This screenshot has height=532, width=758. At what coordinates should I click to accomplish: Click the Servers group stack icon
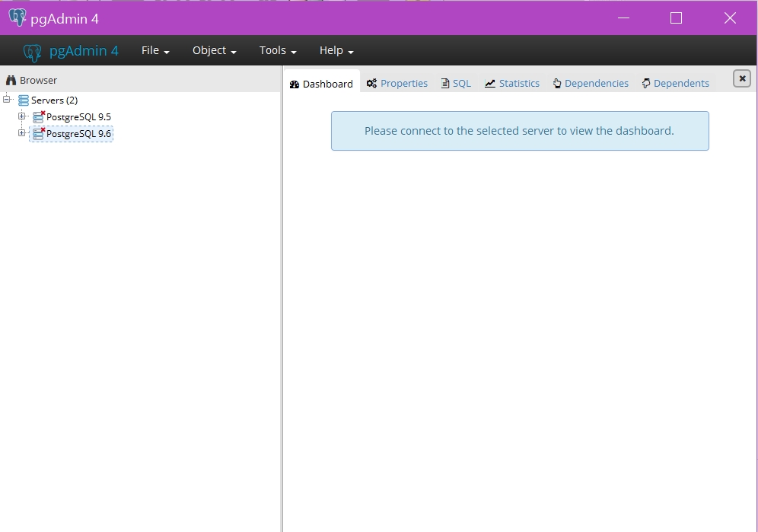(x=23, y=100)
